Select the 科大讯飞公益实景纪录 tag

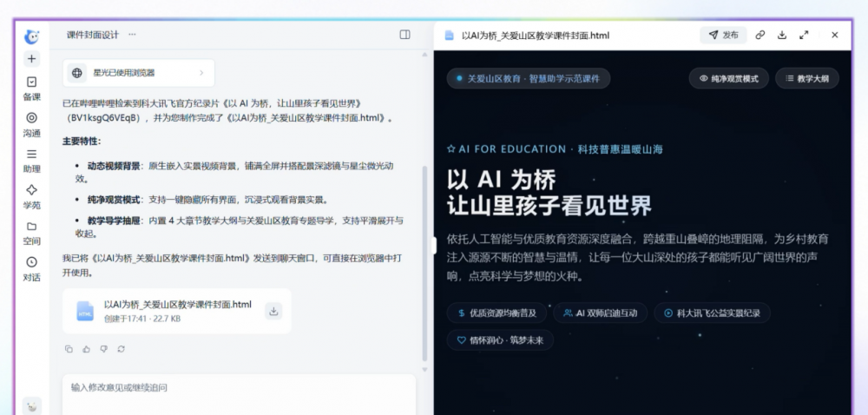click(x=712, y=313)
